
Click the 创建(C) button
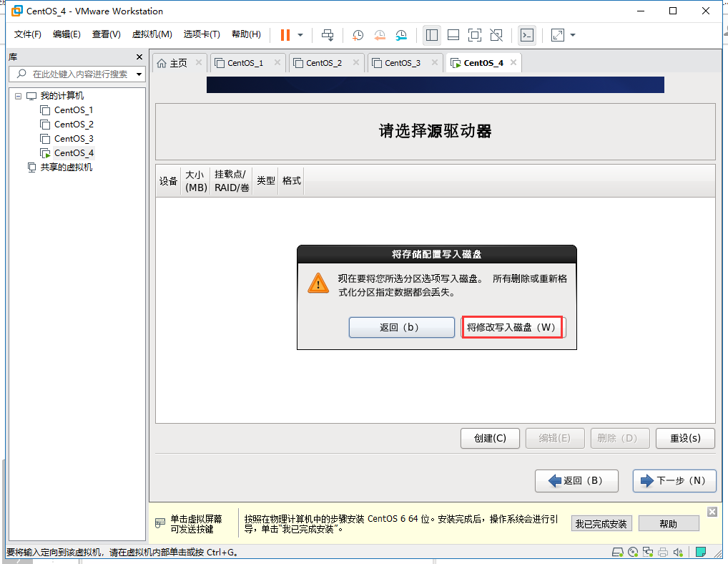tap(490, 438)
